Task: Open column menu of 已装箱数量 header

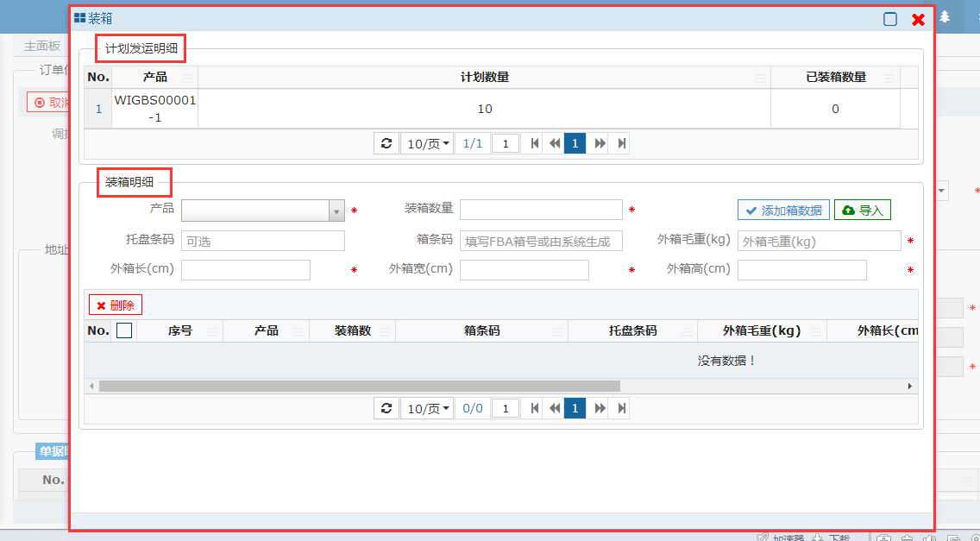Action: point(889,78)
